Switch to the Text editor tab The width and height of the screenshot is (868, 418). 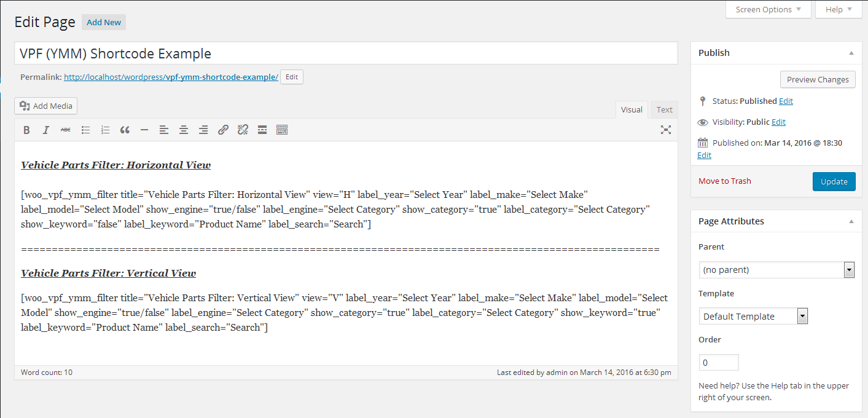pos(664,109)
